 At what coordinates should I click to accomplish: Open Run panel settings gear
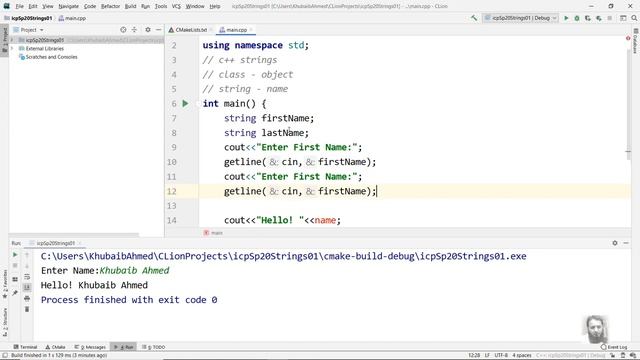pos(615,243)
